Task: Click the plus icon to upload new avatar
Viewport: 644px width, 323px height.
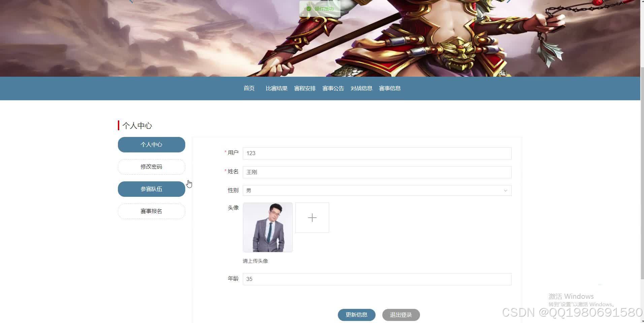Action: 312,217
